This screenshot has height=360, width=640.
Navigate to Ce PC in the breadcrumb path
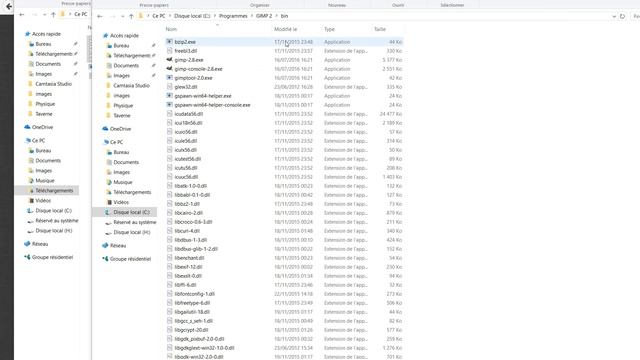(159, 16)
